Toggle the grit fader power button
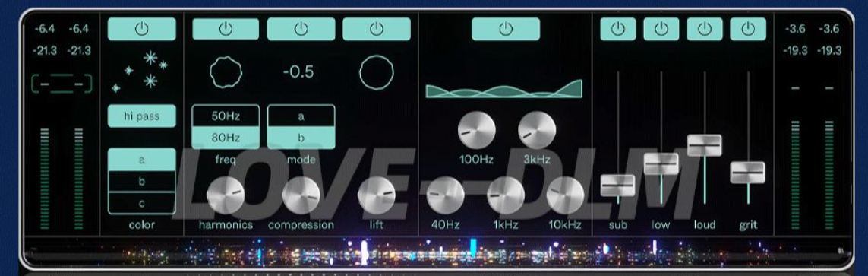Screen dimensions: 868x276 [748, 29]
